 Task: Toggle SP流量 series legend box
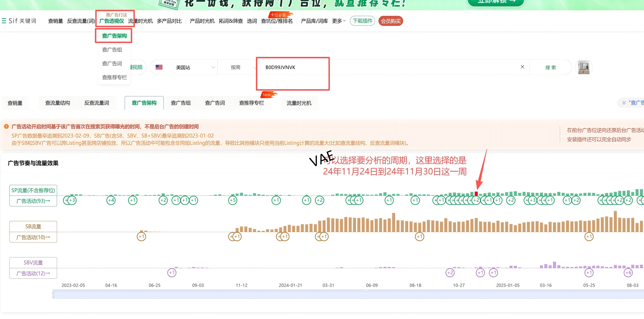click(33, 190)
